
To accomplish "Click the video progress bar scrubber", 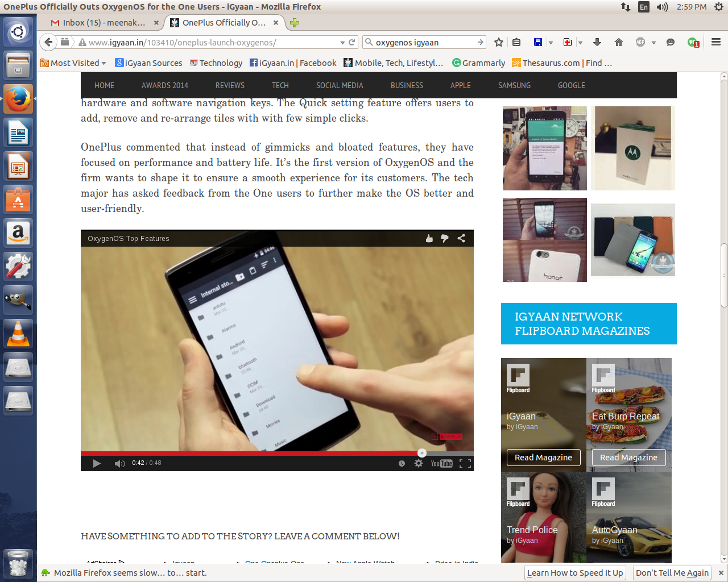I will pyautogui.click(x=421, y=453).
